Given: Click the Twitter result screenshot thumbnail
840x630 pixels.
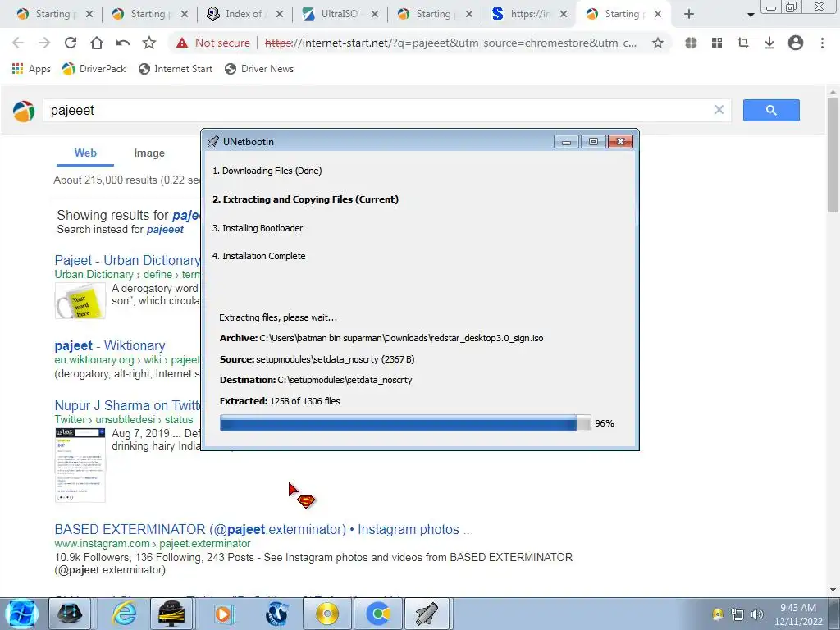Looking at the screenshot, I should (80, 465).
